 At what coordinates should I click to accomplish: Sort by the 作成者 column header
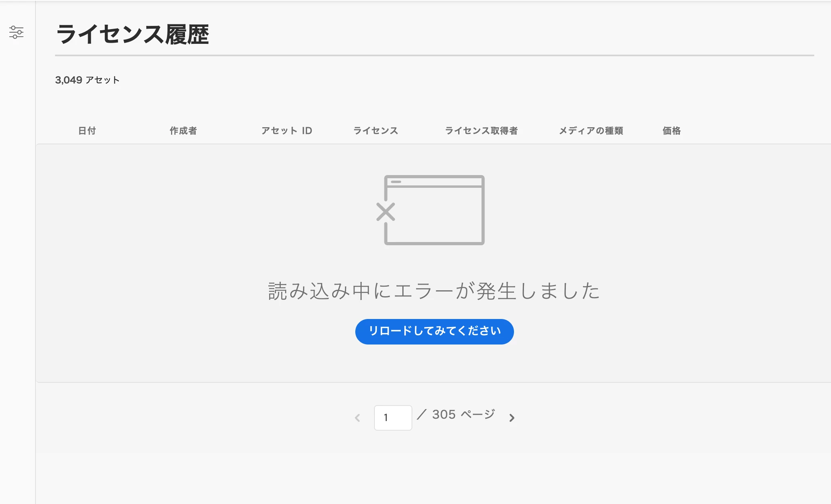coord(183,131)
